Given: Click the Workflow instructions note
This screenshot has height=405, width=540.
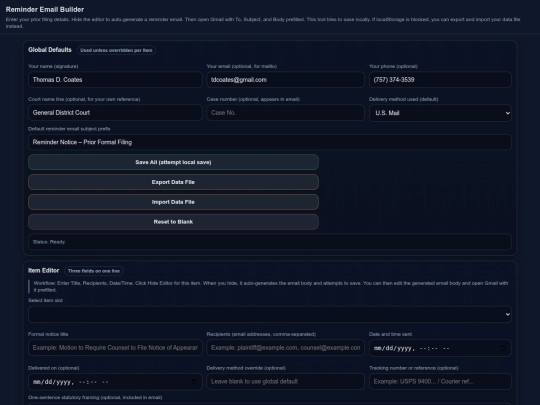Looking at the screenshot, I should pyautogui.click(x=270, y=287).
